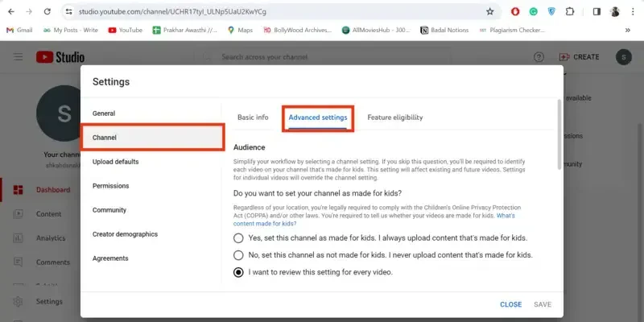Open Settings in the Studio sidebar

41,301
